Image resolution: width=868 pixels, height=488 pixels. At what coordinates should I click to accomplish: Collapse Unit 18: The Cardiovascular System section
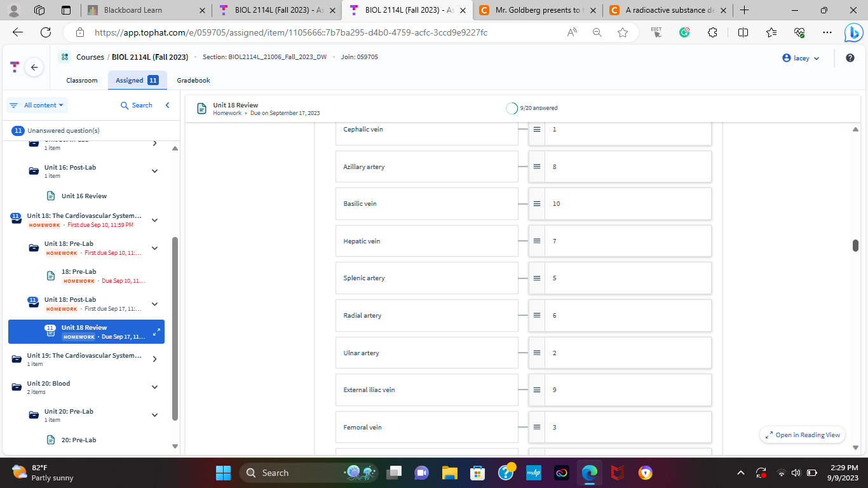coord(154,220)
